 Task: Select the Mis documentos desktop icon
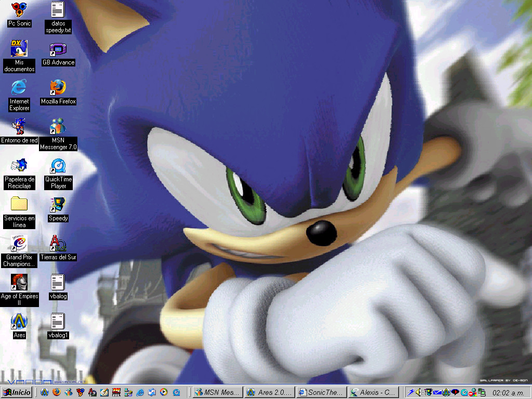pos(19,56)
